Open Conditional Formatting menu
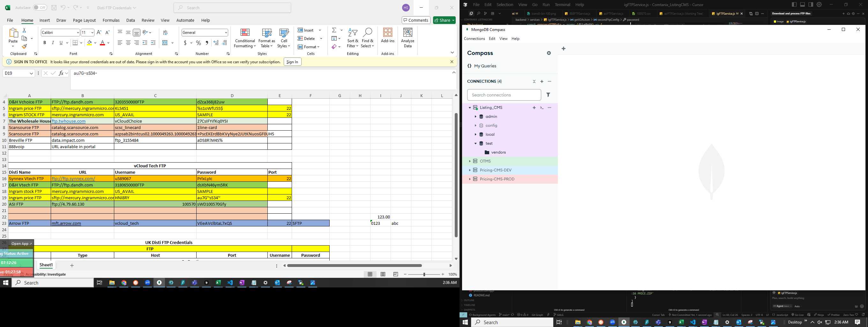 (245, 38)
